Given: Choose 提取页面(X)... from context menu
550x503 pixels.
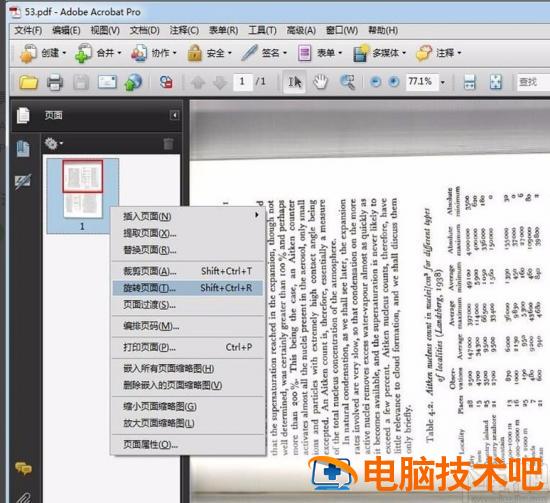Looking at the screenshot, I should [x=188, y=233].
